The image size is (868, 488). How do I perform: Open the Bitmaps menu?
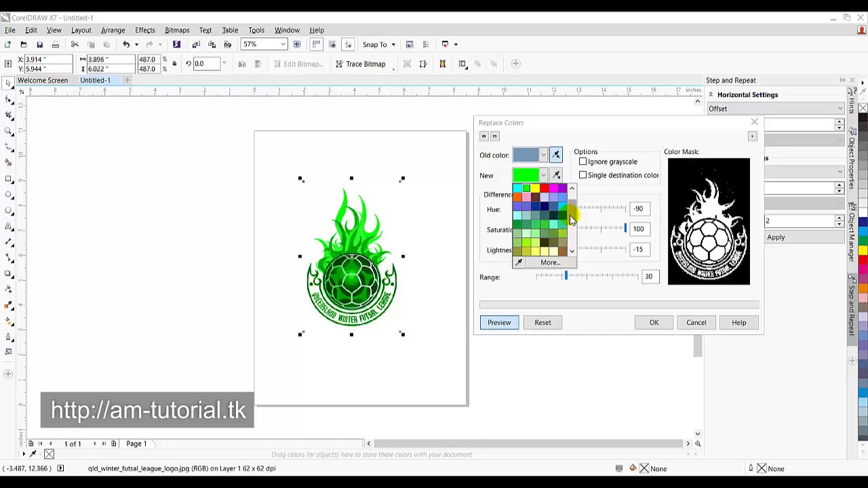177,30
